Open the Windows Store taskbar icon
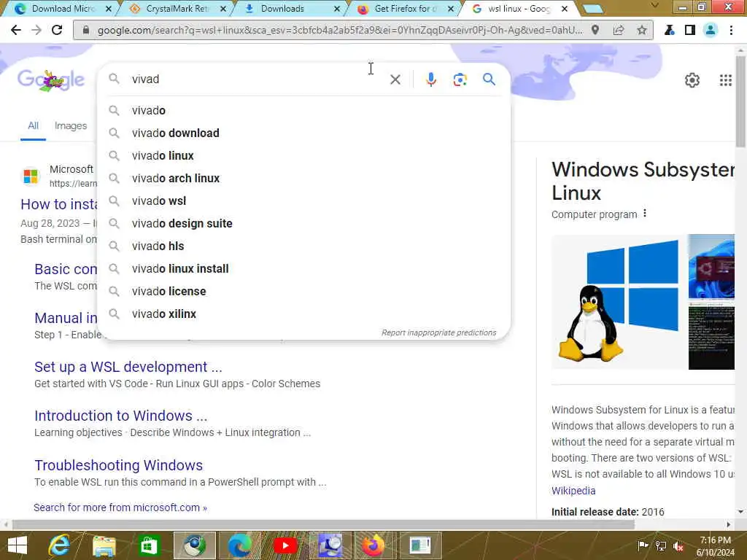The image size is (747, 560). tap(149, 545)
